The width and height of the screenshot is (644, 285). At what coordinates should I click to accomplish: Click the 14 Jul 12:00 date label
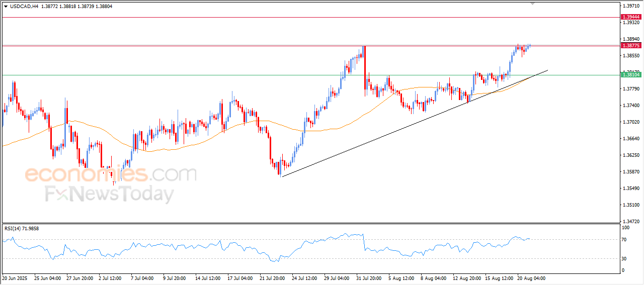click(x=208, y=278)
